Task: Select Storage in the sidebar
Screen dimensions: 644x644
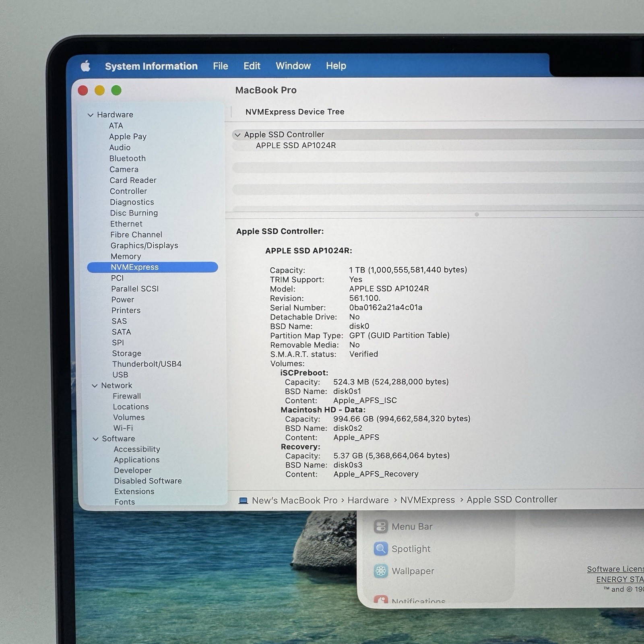Action: pyautogui.click(x=127, y=353)
